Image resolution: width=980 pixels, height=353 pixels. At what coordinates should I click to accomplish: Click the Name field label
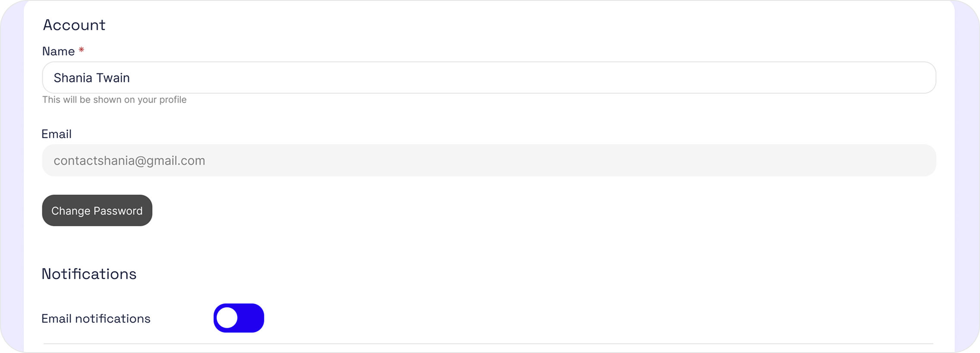58,51
